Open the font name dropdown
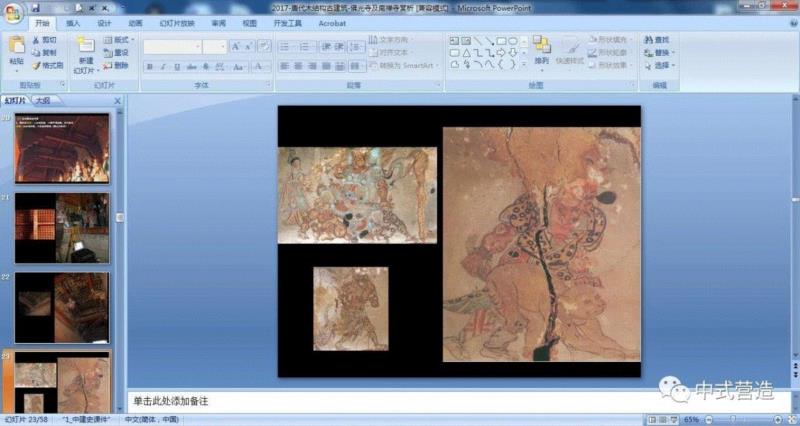The width and height of the screenshot is (800, 426). pos(198,46)
